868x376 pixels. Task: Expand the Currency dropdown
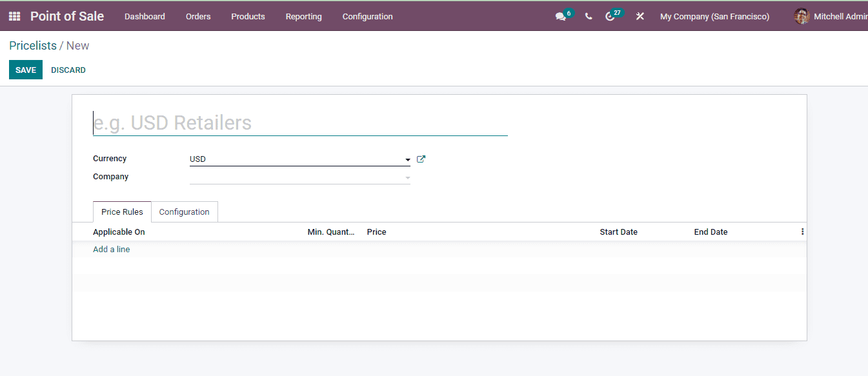tap(407, 160)
